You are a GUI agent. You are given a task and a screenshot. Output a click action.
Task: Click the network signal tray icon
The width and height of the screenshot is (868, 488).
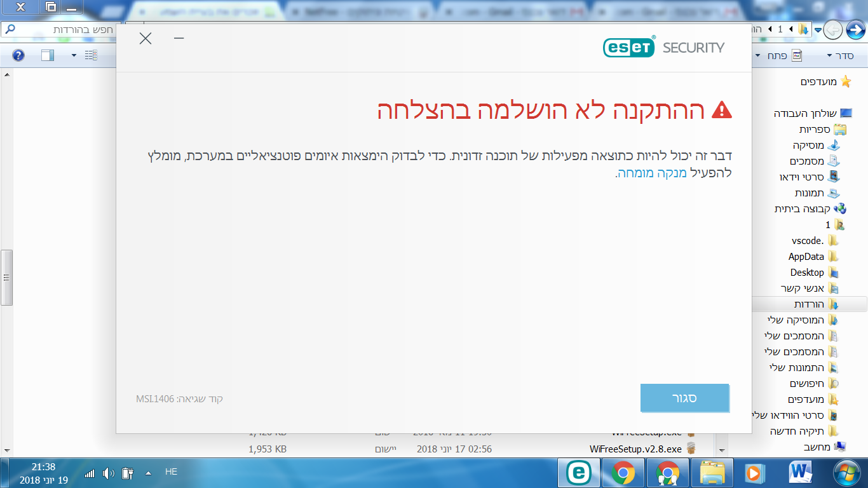(90, 473)
